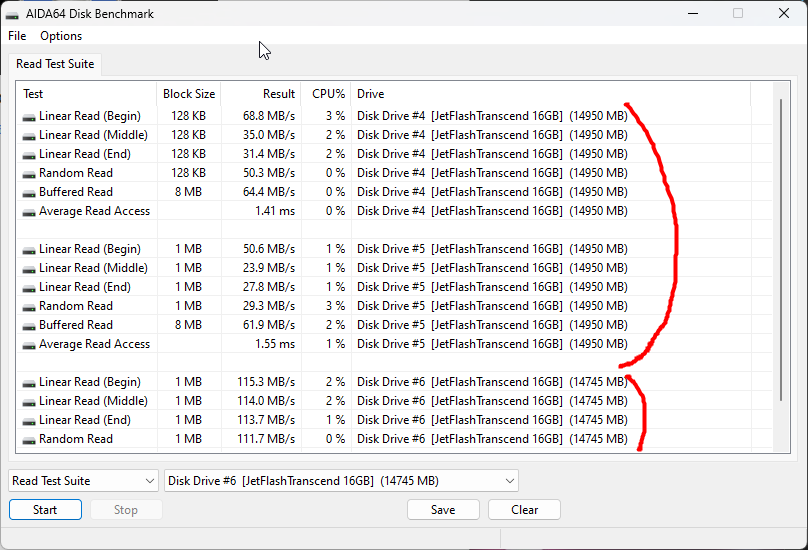Select the 113.7 MB/s result cell
The height and width of the screenshot is (550, 808).
pos(266,420)
